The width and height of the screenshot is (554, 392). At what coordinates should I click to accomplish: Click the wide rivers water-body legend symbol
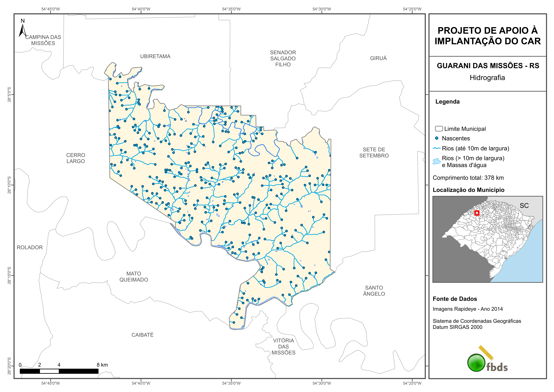pos(437,161)
